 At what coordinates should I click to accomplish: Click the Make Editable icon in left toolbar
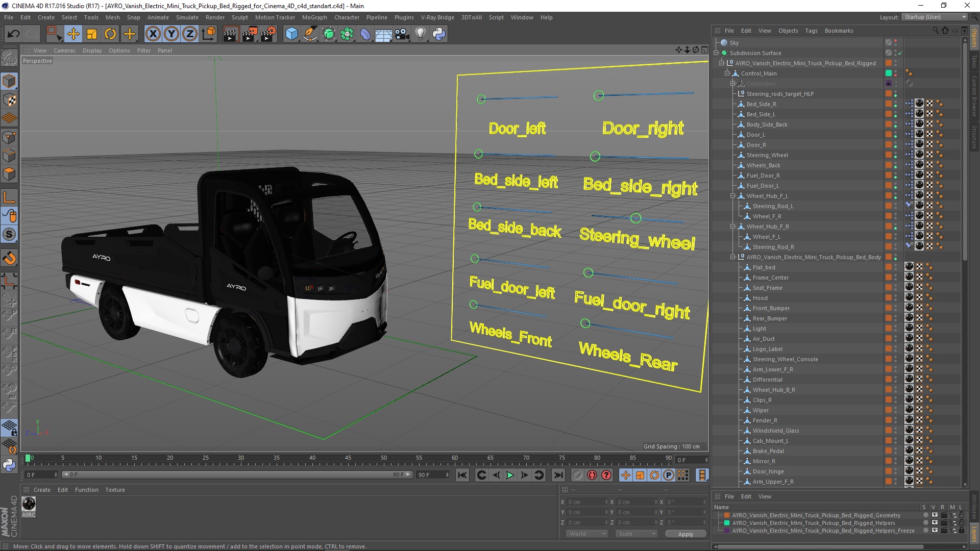9,58
